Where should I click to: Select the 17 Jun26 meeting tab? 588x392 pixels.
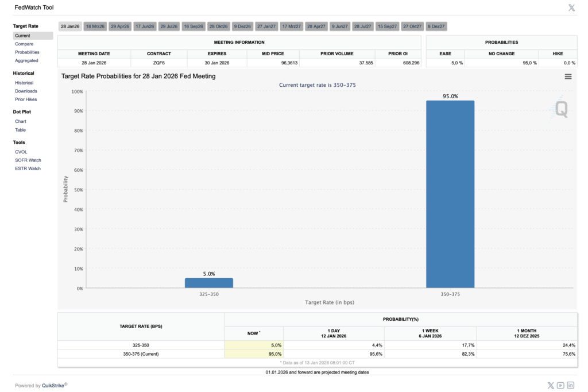click(x=145, y=26)
